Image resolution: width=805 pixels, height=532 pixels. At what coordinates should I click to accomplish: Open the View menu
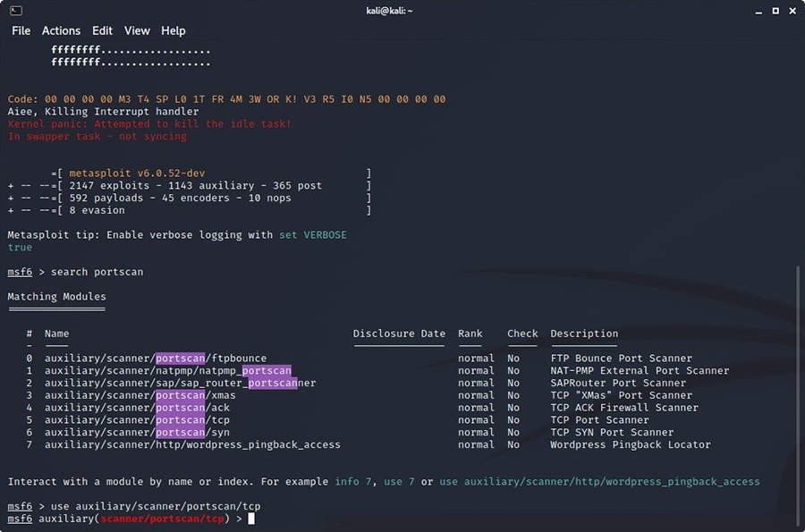click(x=137, y=30)
